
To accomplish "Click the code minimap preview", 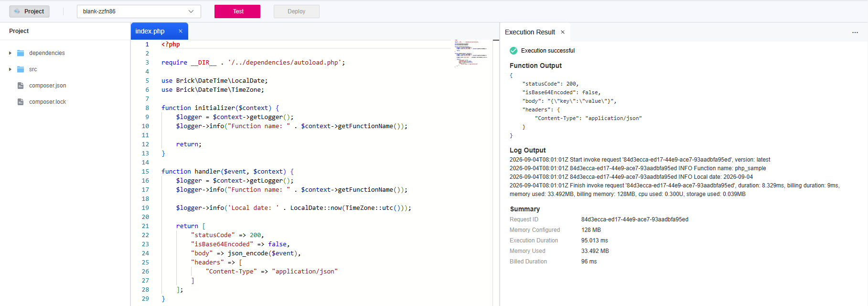I will pyautogui.click(x=471, y=53).
